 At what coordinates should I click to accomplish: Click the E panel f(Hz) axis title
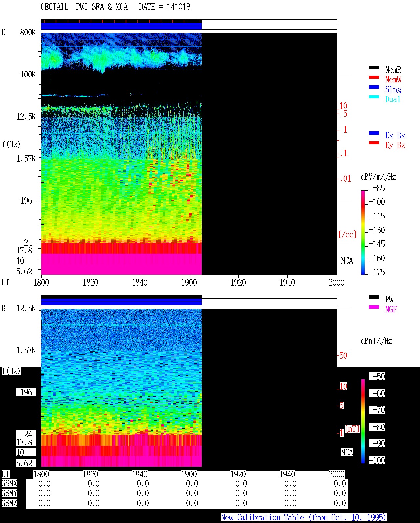[11, 144]
